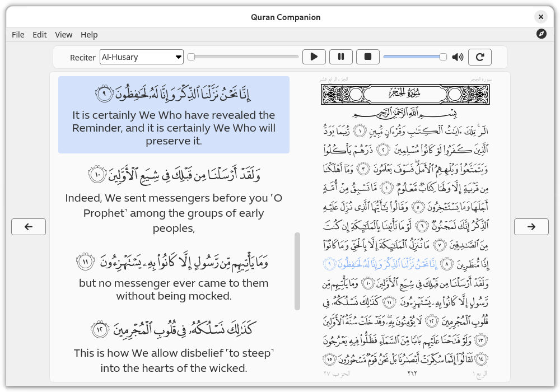This screenshot has height=392, width=560.
Task: Open the File menu
Action: pyautogui.click(x=18, y=34)
